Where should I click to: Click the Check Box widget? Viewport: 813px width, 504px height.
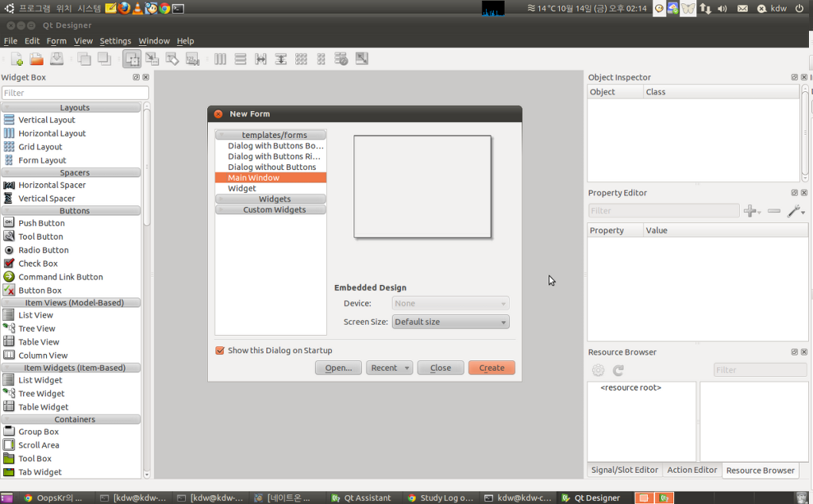[38, 264]
